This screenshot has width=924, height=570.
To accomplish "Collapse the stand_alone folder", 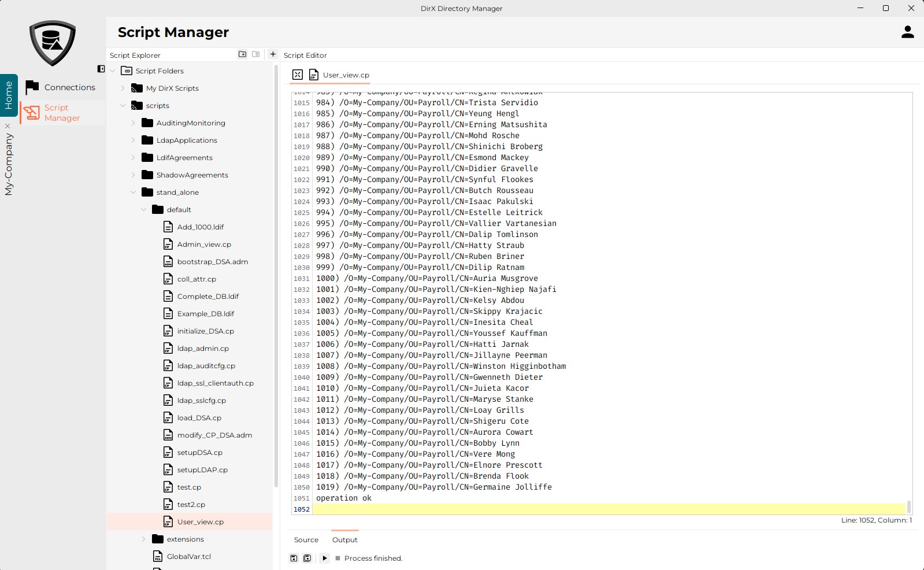I will click(133, 193).
